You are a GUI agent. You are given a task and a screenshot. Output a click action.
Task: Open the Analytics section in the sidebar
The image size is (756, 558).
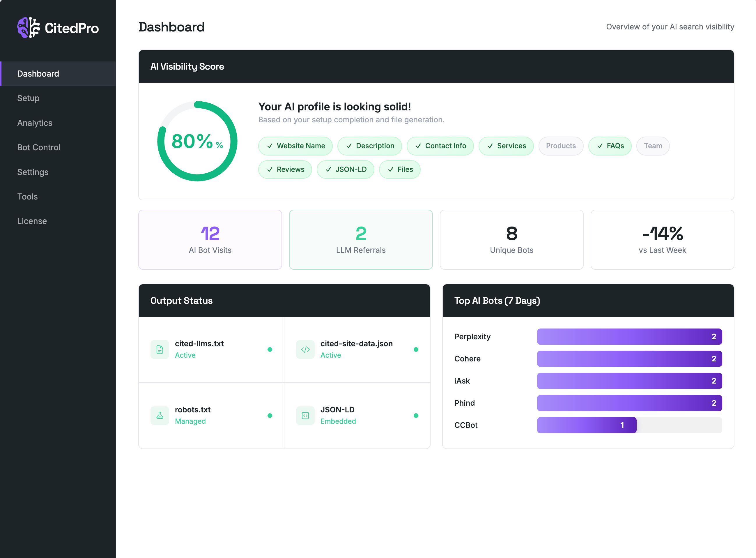(x=35, y=123)
